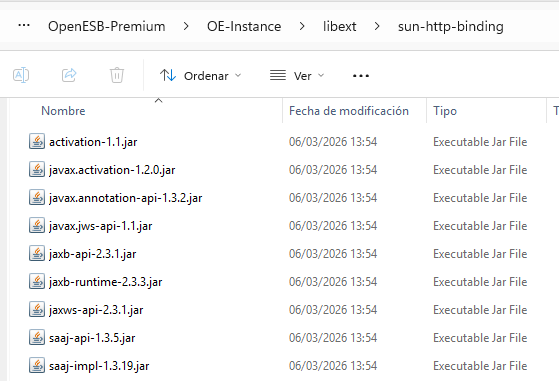Select file name jaxb-api-2.3.1.jar

pos(93,254)
